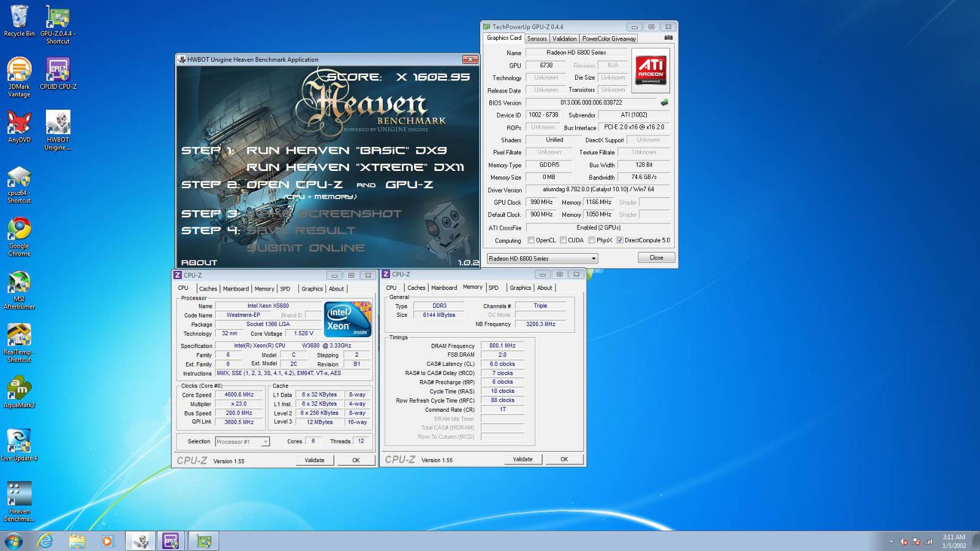Click Run Heaven "Basic" DX9 step
Screen dimensions: 980x551
point(347,150)
